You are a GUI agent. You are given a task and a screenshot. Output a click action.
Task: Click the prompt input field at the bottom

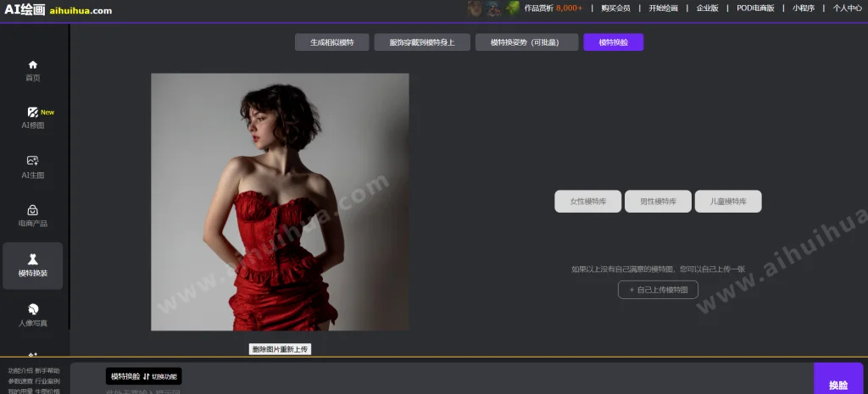(x=442, y=391)
